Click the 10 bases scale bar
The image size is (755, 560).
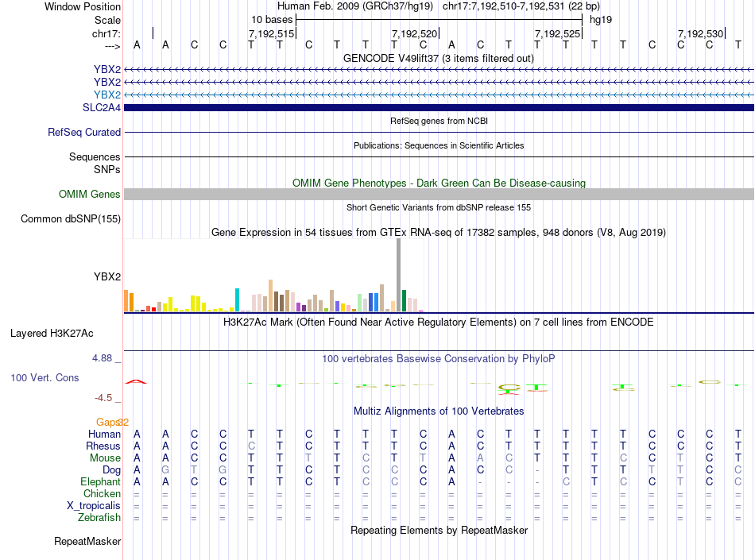439,20
